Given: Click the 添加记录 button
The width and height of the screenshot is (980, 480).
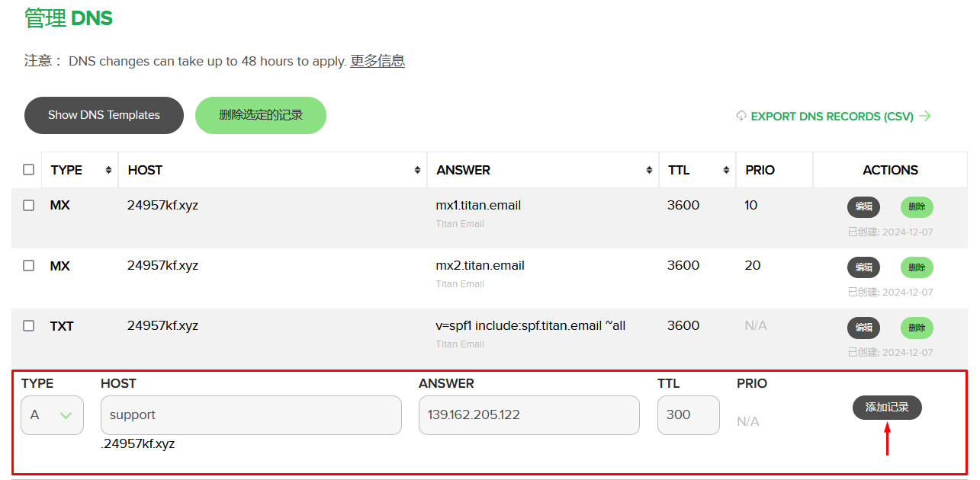Looking at the screenshot, I should coord(886,408).
